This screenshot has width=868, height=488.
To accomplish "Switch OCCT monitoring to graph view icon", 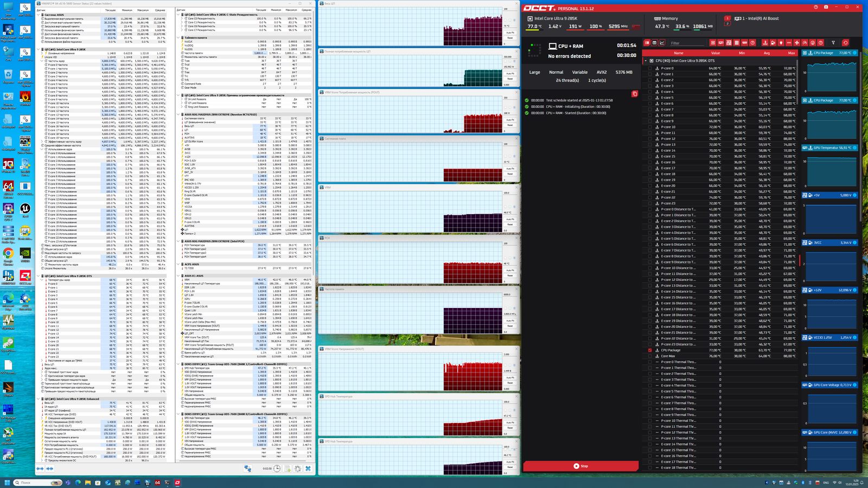I will pyautogui.click(x=662, y=43).
